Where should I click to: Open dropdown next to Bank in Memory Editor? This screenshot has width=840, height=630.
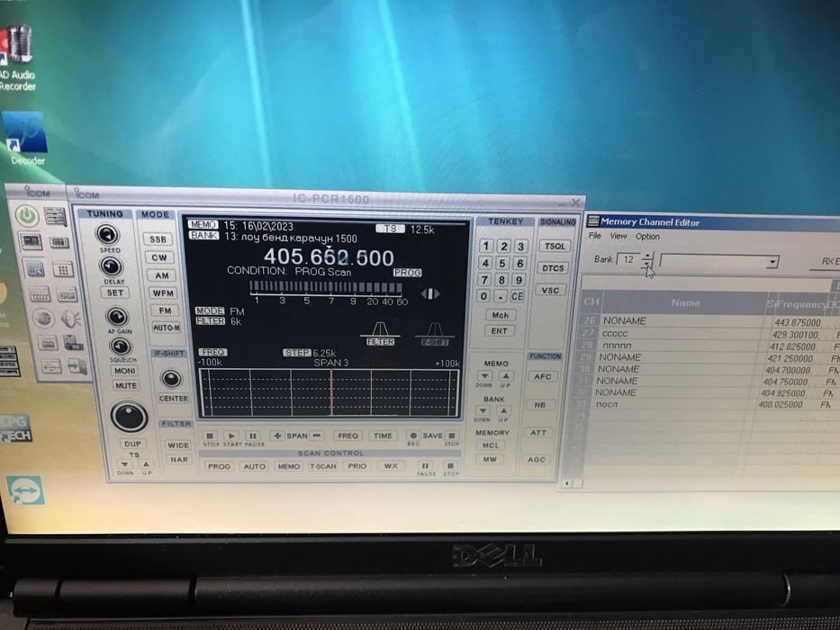(772, 262)
